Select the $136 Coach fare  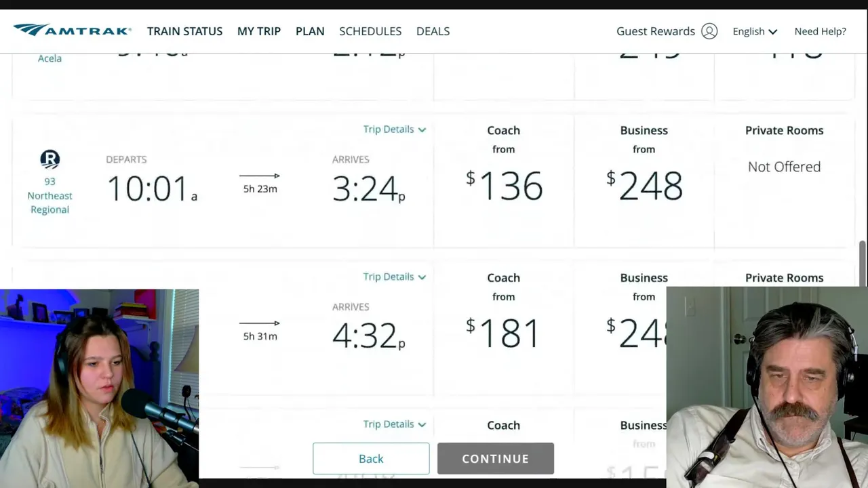[504, 186]
